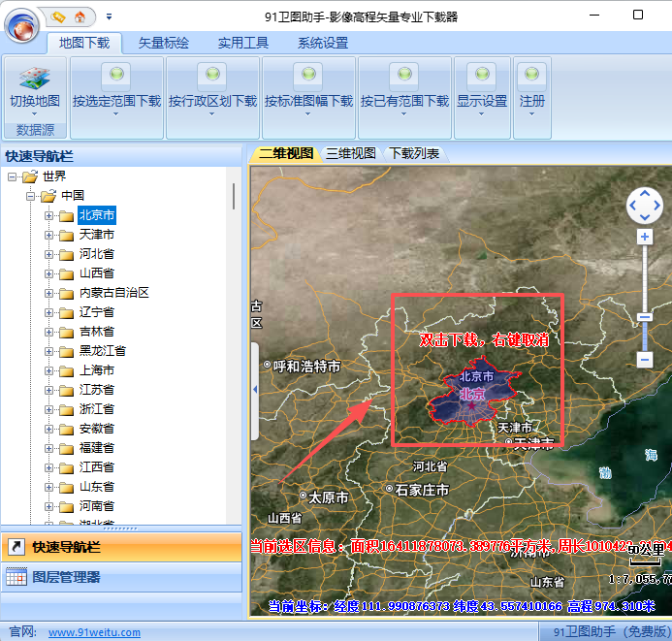The image size is (672, 641).
Task: Open the 矢量标绘 ribbon tab
Action: [x=164, y=43]
